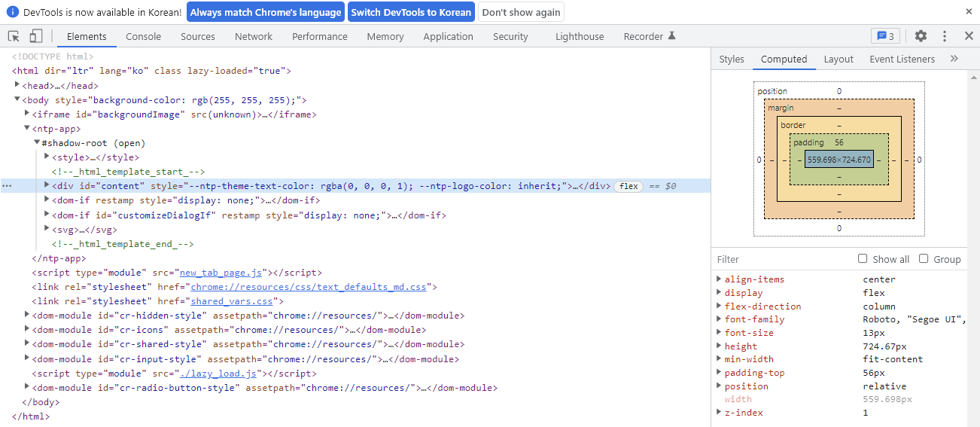
Task: Expand the display computed property
Action: [718, 292]
